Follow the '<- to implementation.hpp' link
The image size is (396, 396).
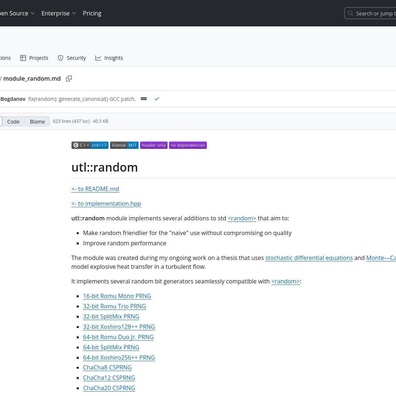106,204
